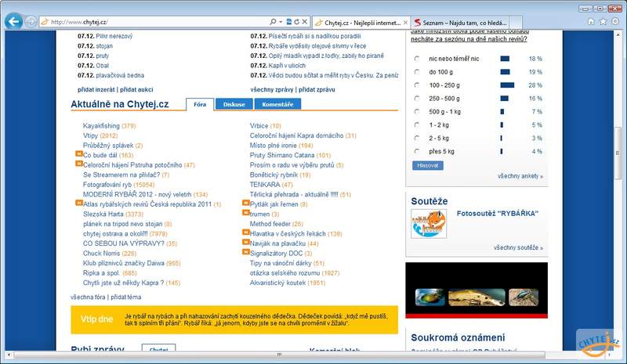Click the new-post icon beside 'trumen'
627x364 pixels.
246,213
